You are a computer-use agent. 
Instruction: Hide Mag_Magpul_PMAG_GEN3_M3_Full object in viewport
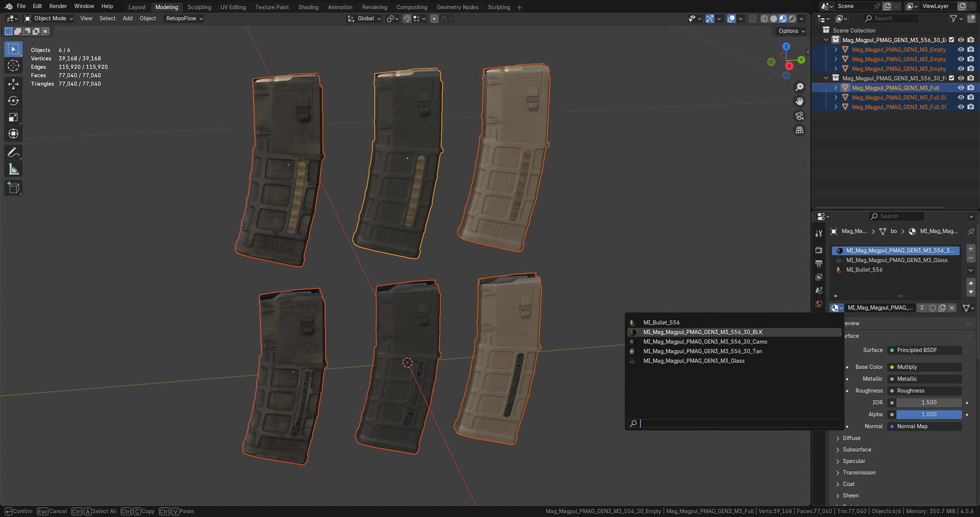[x=961, y=88]
